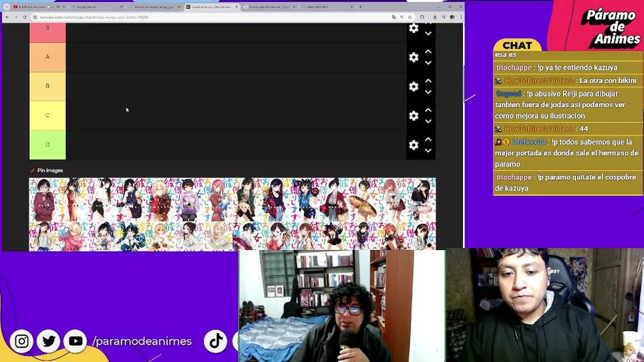Pick cover with girl in red kimono

334,200
